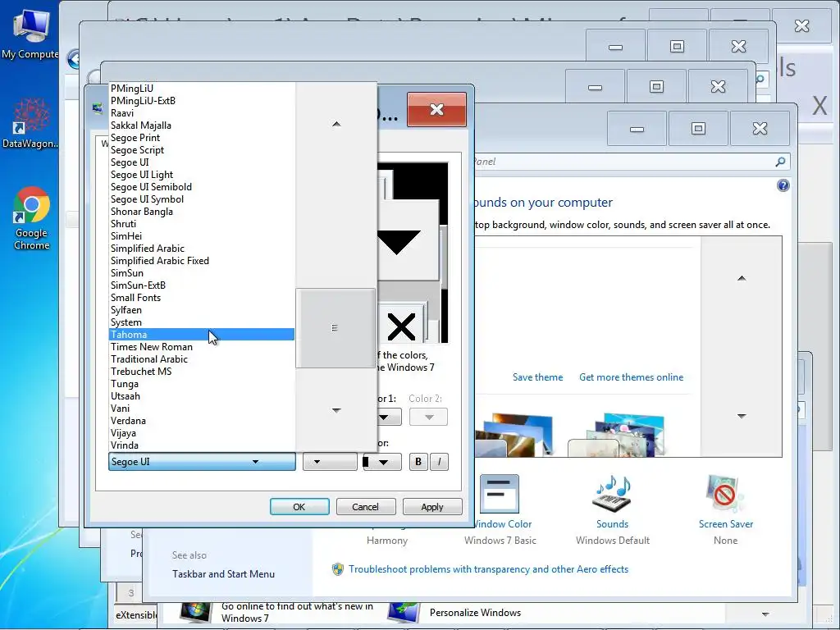This screenshot has width=840, height=630.
Task: Open Taskbar and Start Menu link
Action: click(223, 573)
